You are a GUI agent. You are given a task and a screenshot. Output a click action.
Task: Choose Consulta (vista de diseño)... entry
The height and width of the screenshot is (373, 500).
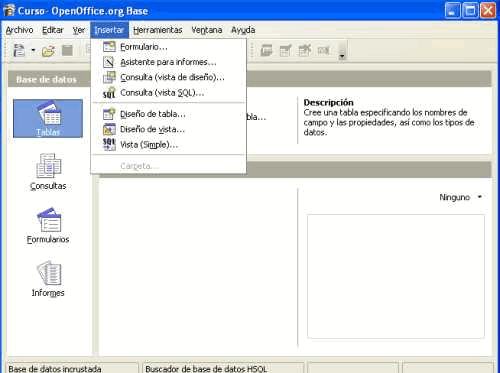[168, 77]
